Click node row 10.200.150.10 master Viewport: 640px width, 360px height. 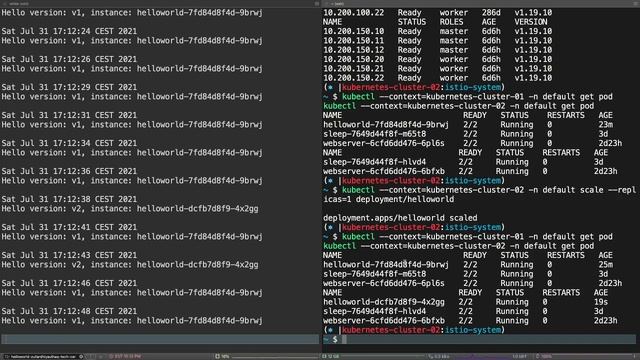[x=438, y=31]
